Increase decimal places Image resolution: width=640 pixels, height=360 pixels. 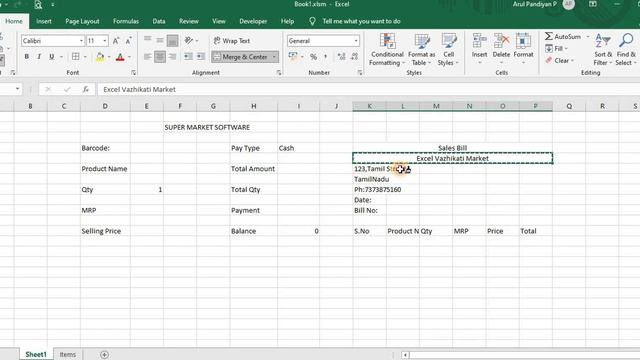coord(342,57)
